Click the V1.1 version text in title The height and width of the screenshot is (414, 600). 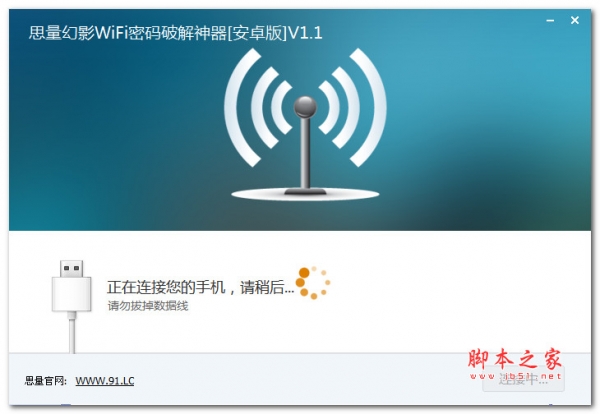pyautogui.click(x=305, y=33)
